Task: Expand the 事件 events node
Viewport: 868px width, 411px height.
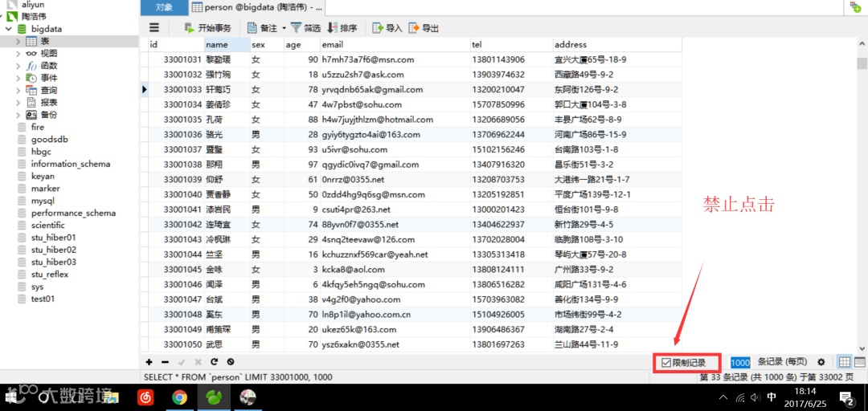Action: point(18,78)
